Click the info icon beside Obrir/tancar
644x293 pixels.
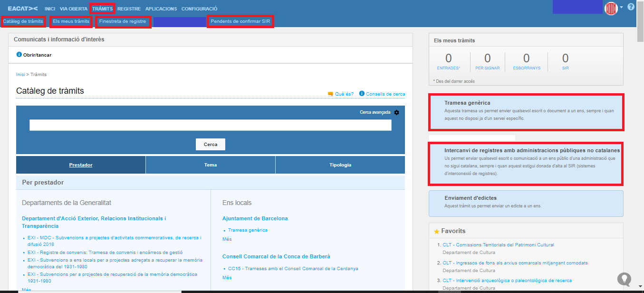tap(19, 55)
